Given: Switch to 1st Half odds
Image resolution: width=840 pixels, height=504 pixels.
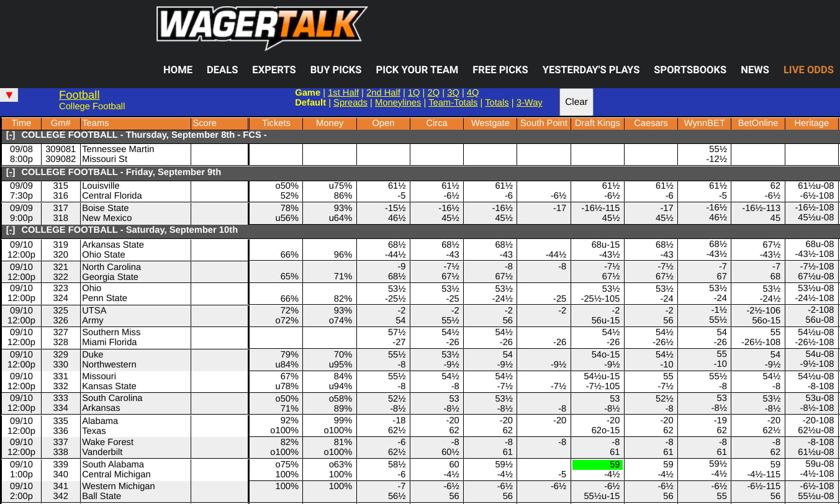Looking at the screenshot, I should [343, 92].
